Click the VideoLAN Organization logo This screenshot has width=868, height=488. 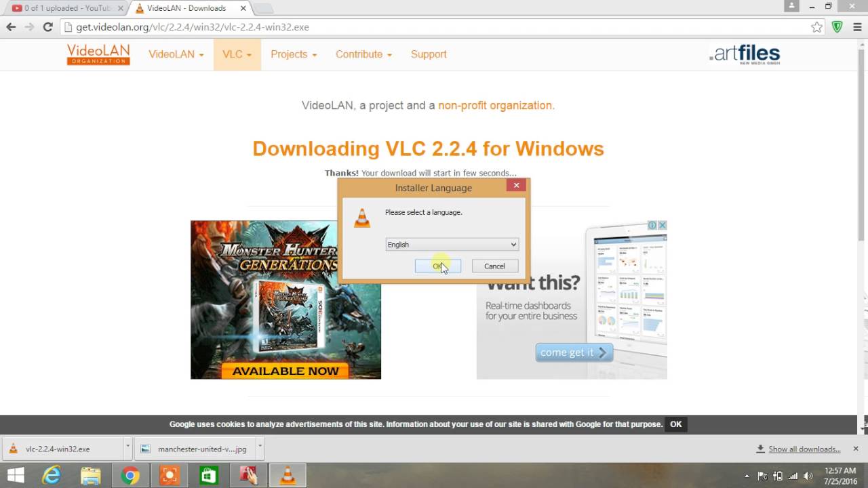click(x=98, y=54)
